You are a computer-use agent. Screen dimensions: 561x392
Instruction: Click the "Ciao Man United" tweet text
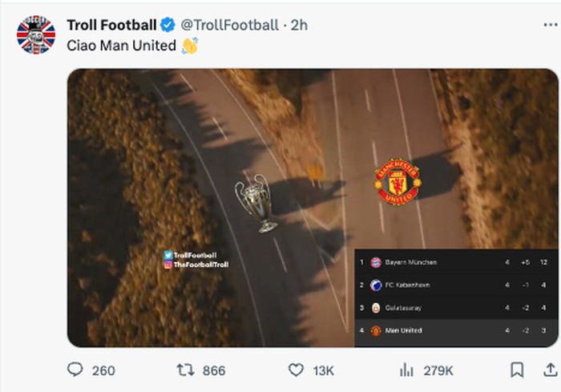pyautogui.click(x=121, y=45)
